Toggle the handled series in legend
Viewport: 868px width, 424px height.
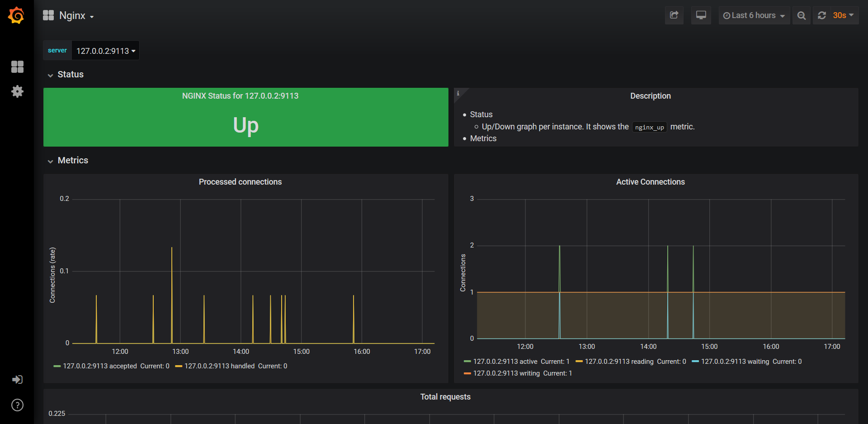click(x=219, y=366)
